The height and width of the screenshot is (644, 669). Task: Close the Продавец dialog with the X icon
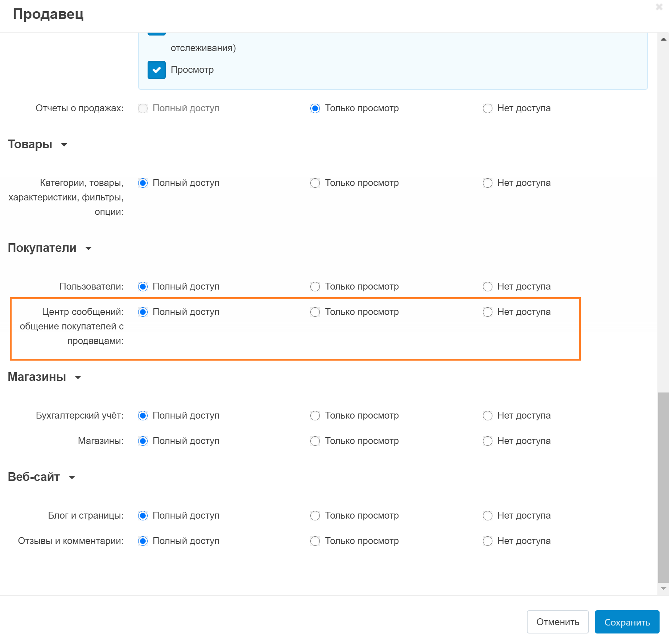tap(659, 7)
